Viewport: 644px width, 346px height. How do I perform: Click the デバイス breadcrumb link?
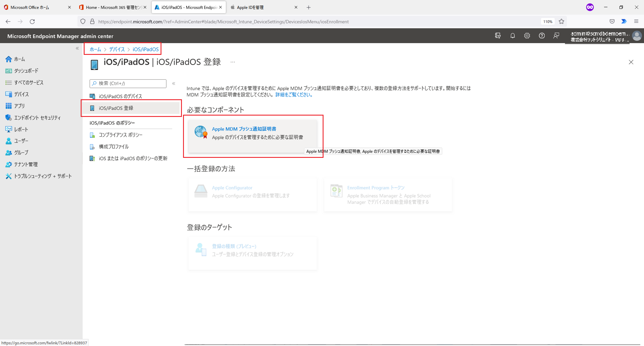(x=117, y=49)
